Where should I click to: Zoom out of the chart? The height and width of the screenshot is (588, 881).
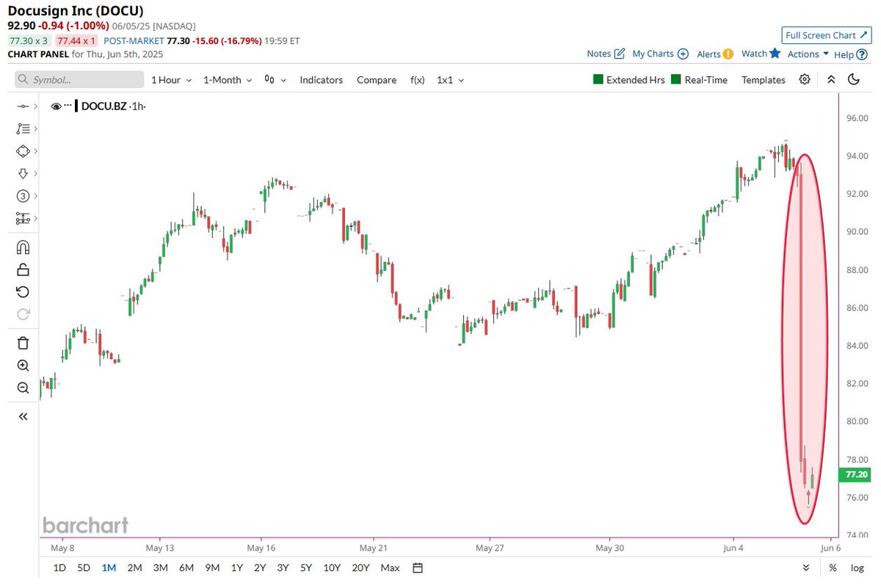coord(23,388)
